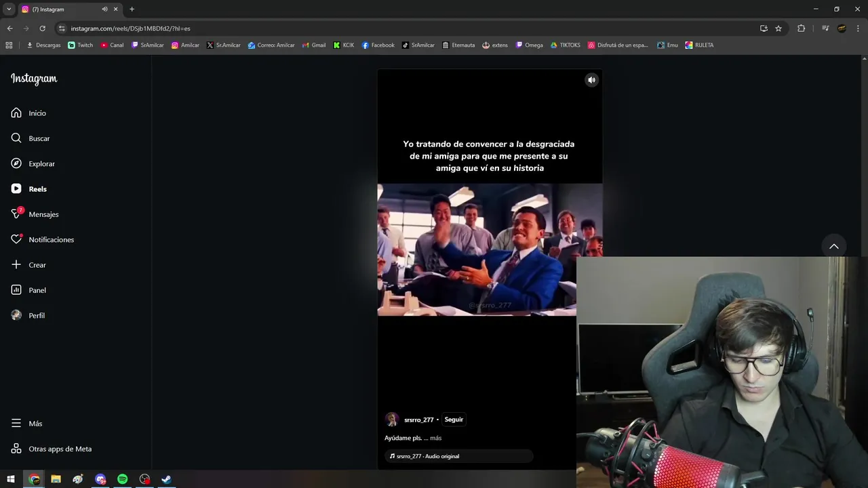Viewport: 868px width, 488px height.
Task: Open the tab search dropdown
Action: coord(9,9)
